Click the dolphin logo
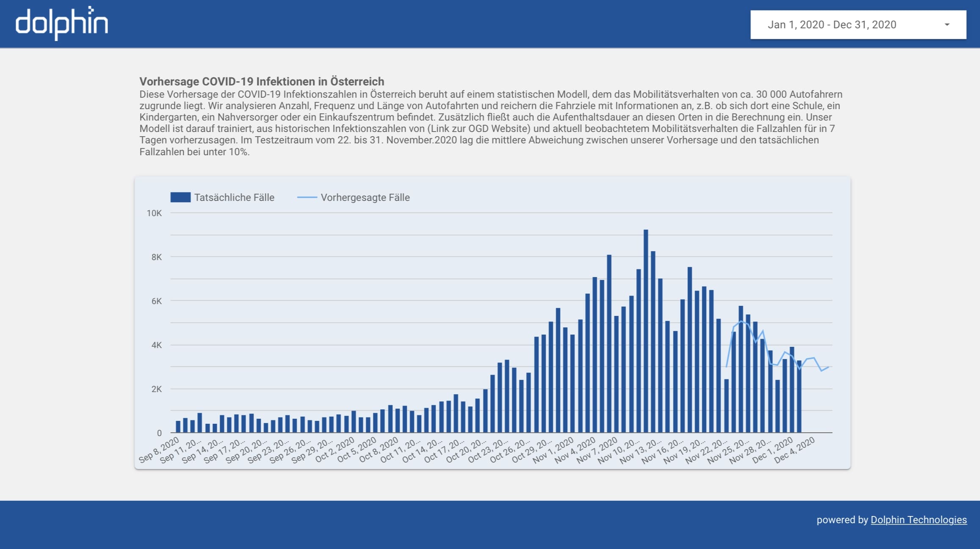The height and width of the screenshot is (549, 980). click(62, 23)
